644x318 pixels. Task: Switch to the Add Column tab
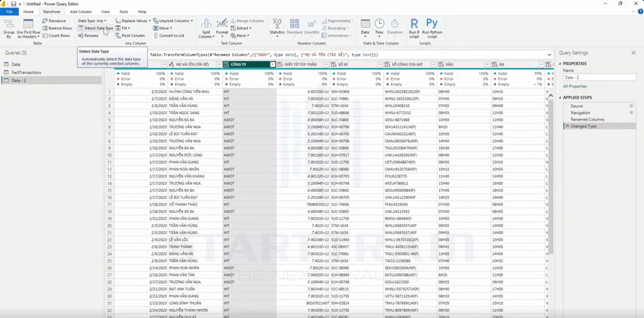(x=81, y=12)
